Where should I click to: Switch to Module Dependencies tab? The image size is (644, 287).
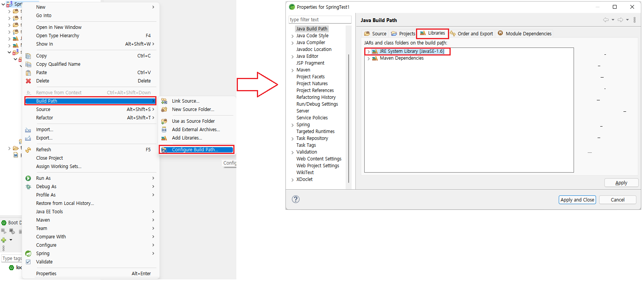(x=524, y=33)
